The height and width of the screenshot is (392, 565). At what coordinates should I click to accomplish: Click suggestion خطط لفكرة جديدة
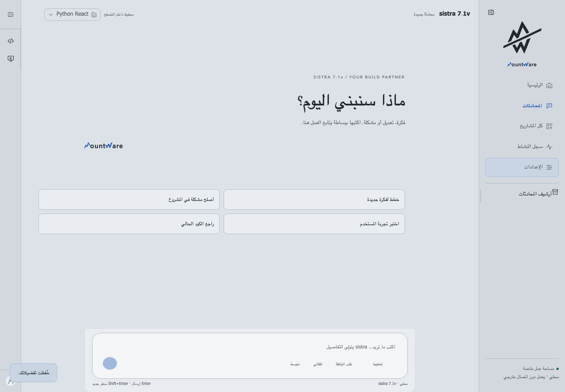click(314, 200)
